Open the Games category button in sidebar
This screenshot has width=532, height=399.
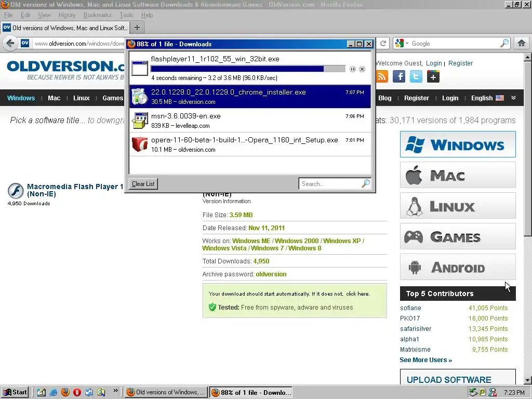[x=458, y=236]
